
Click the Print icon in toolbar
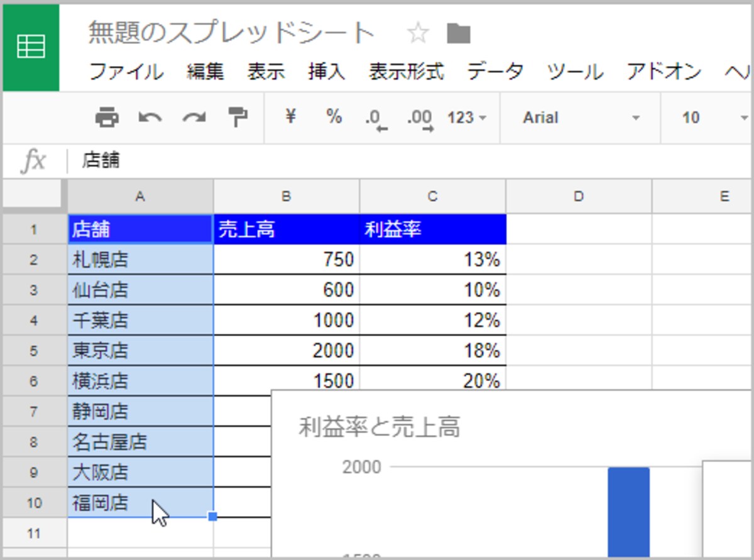click(107, 118)
